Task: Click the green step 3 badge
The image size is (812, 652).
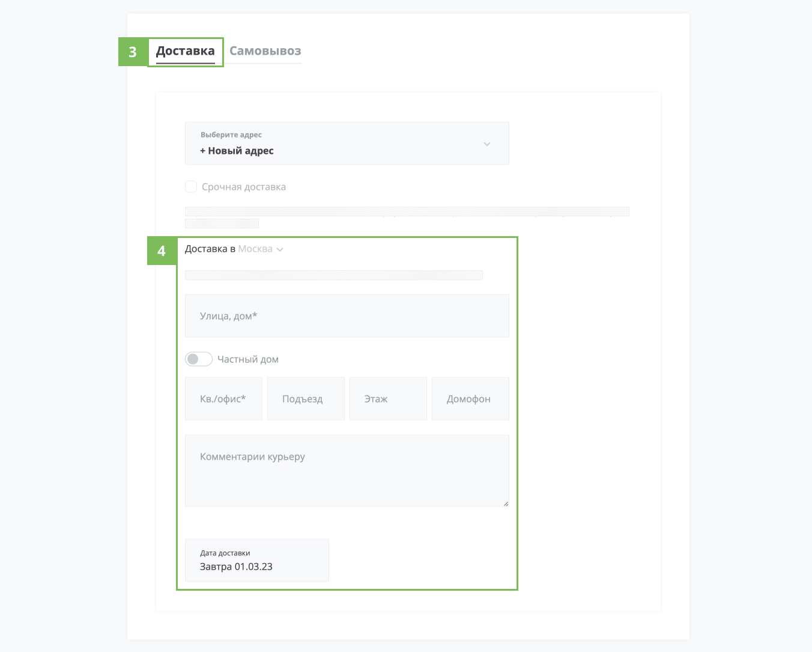Action: click(133, 52)
